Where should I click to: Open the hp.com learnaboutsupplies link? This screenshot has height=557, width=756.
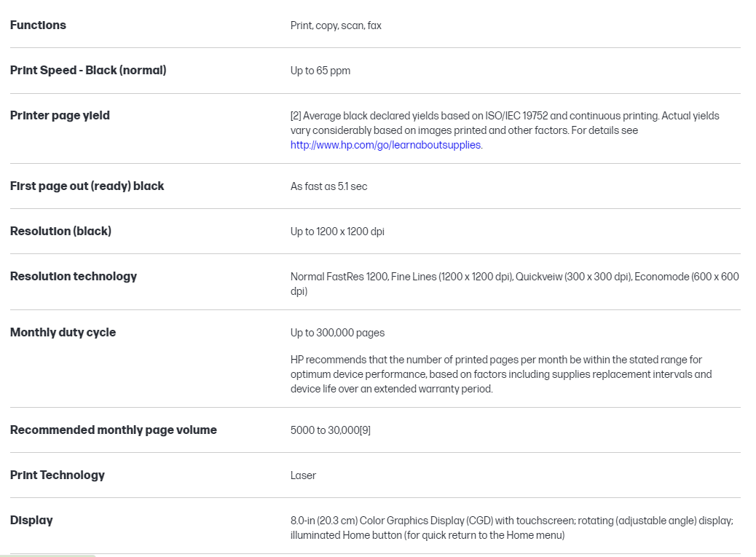tap(385, 145)
